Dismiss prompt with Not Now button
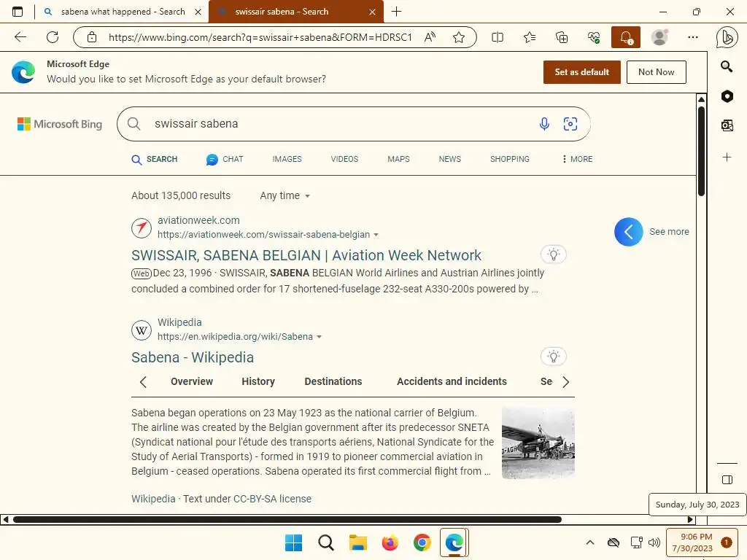 [656, 72]
